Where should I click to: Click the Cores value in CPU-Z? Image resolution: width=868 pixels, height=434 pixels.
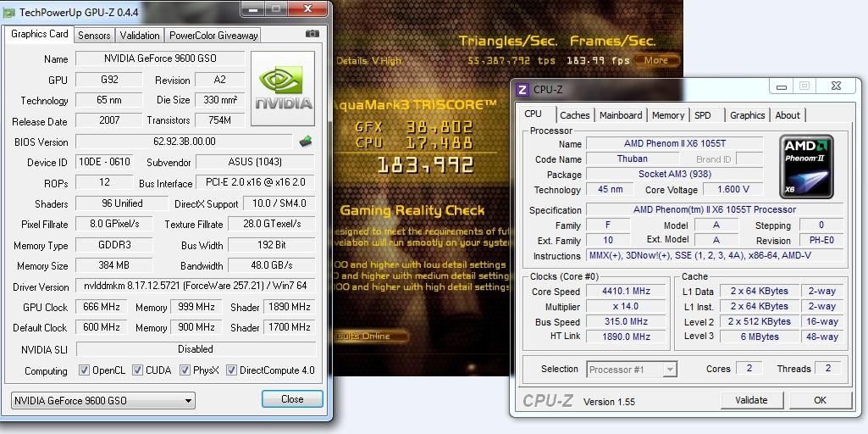tap(749, 368)
